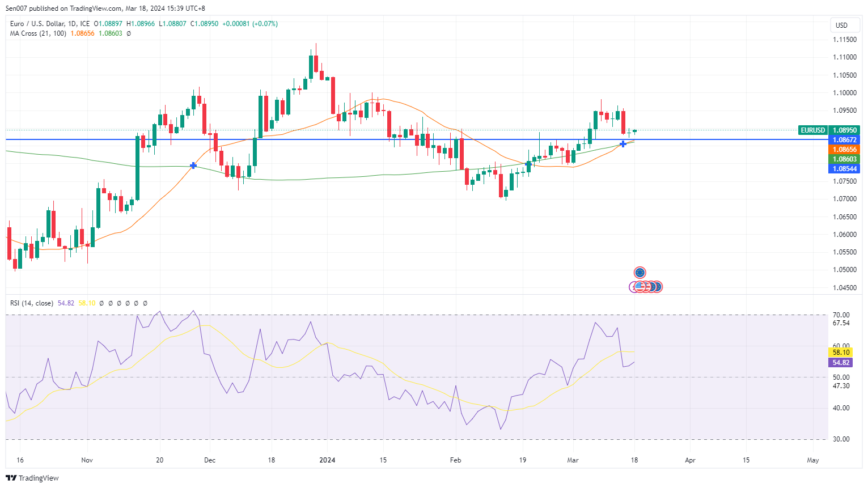Click the blue MA cross marker in mid-March
This screenshot has height=488, width=868.
[x=623, y=144]
